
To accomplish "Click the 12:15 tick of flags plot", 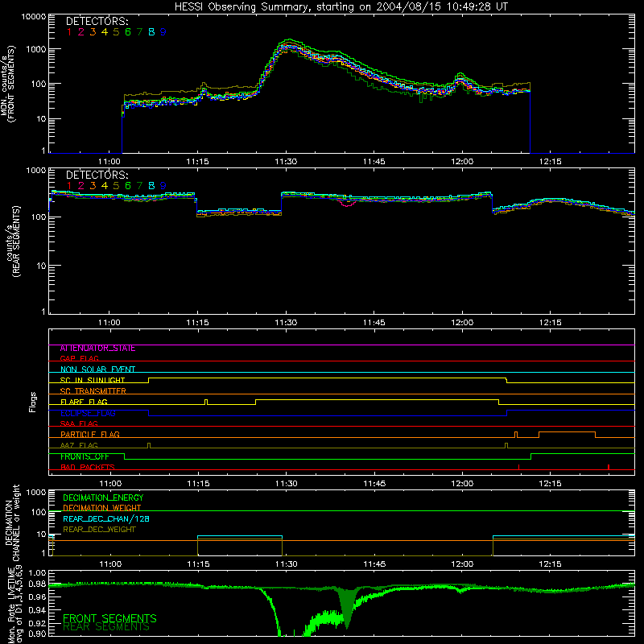I will pos(551,484).
